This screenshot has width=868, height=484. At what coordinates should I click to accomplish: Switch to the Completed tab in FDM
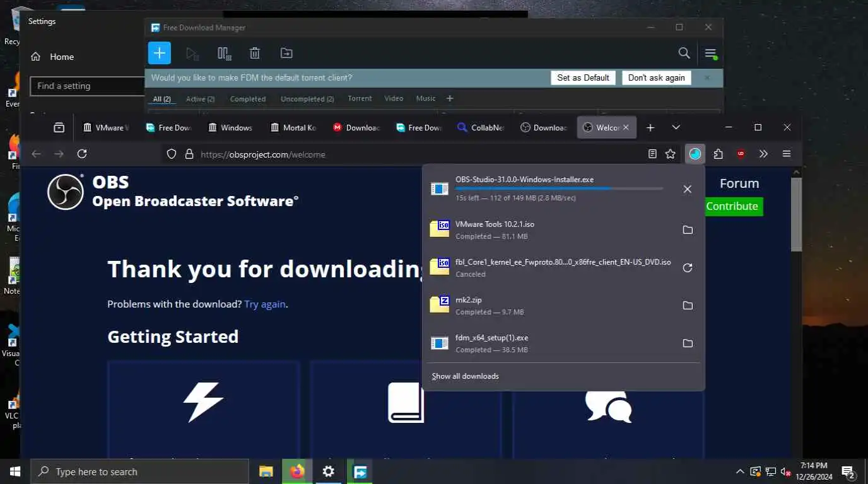[x=248, y=99]
